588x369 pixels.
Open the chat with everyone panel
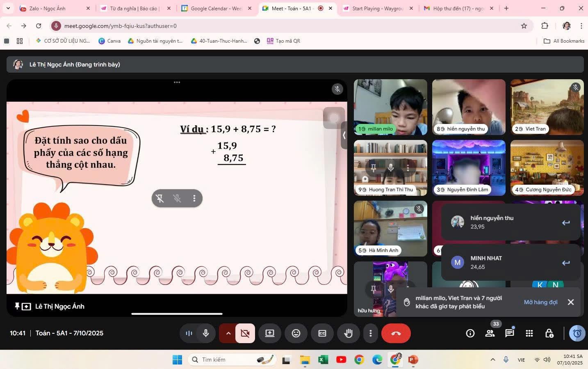click(509, 333)
